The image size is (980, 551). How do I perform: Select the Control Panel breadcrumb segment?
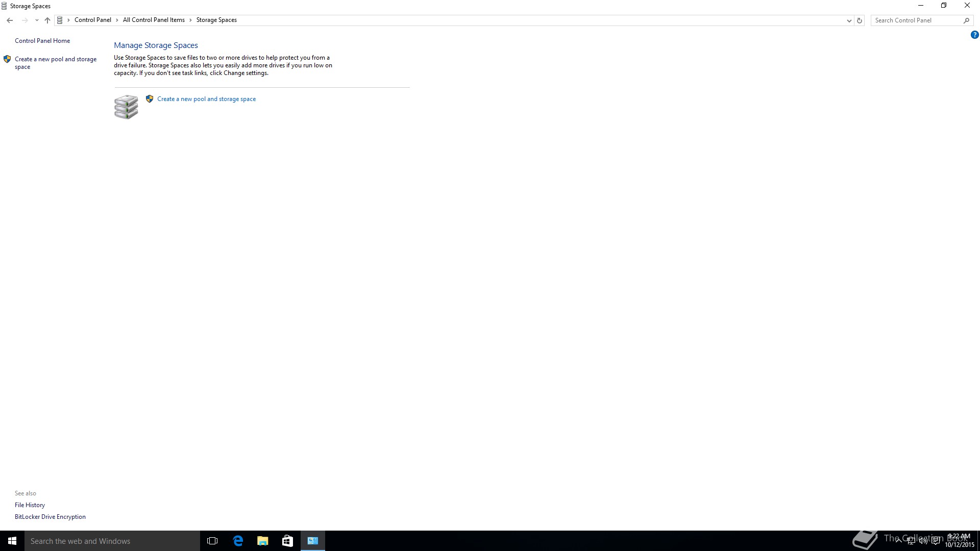click(92, 20)
